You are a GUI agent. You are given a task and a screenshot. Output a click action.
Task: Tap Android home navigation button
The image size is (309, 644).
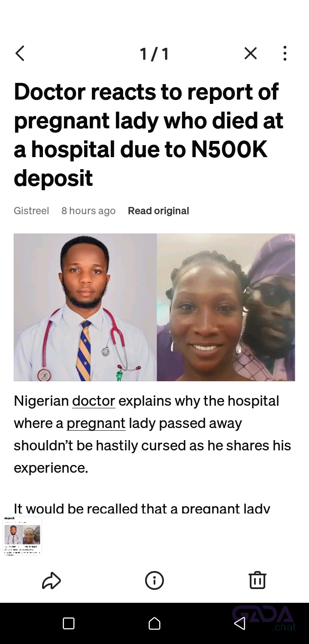point(154,623)
